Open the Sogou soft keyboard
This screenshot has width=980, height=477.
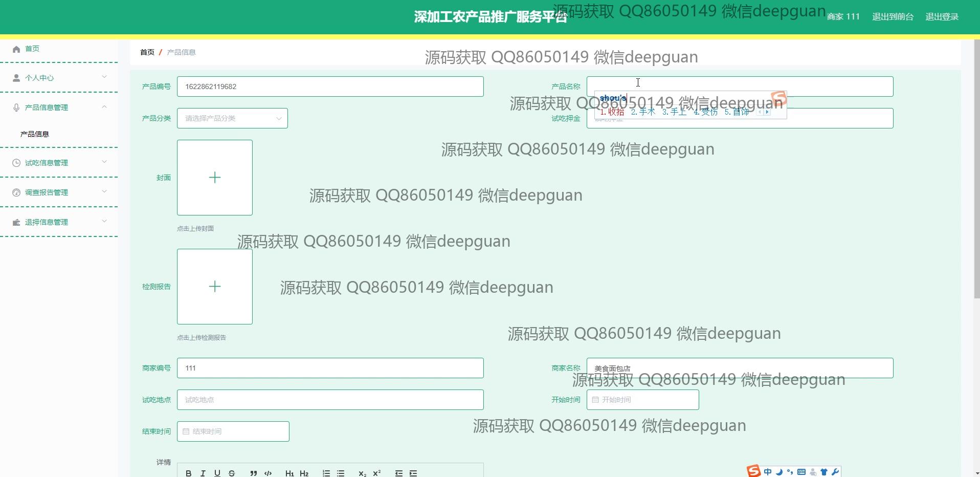[x=801, y=472]
